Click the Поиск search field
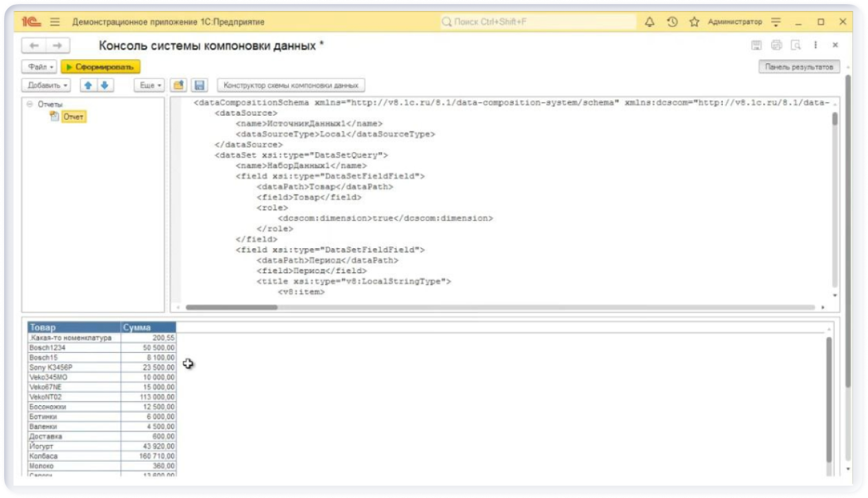 click(x=538, y=22)
